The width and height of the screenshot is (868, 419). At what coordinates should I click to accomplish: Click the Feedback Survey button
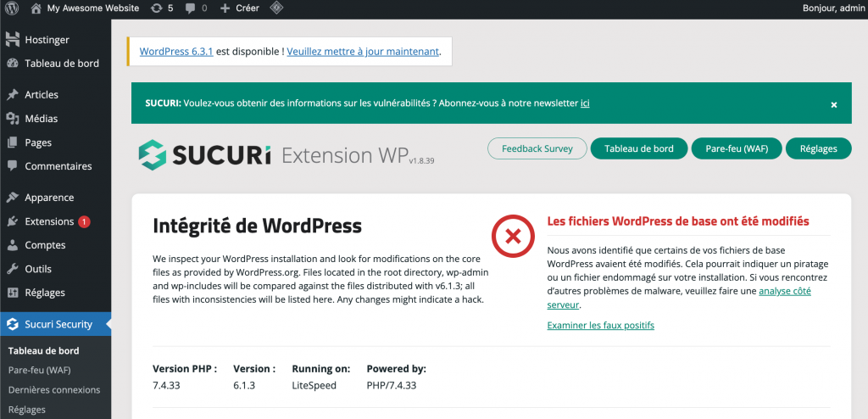537,148
